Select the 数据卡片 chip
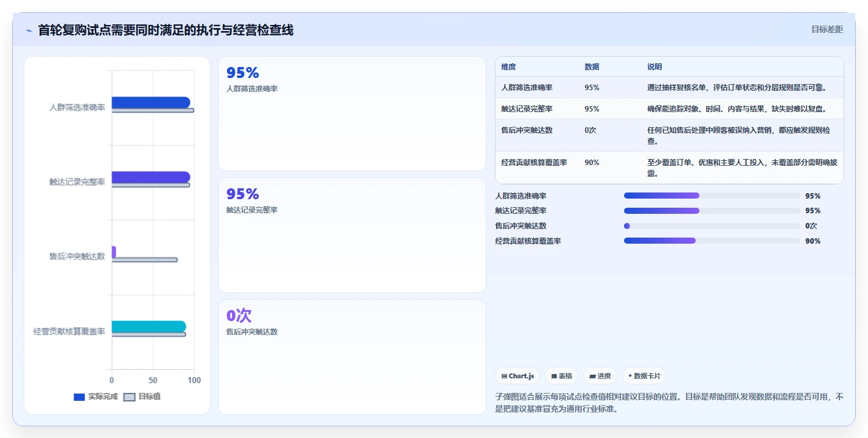 click(x=644, y=376)
